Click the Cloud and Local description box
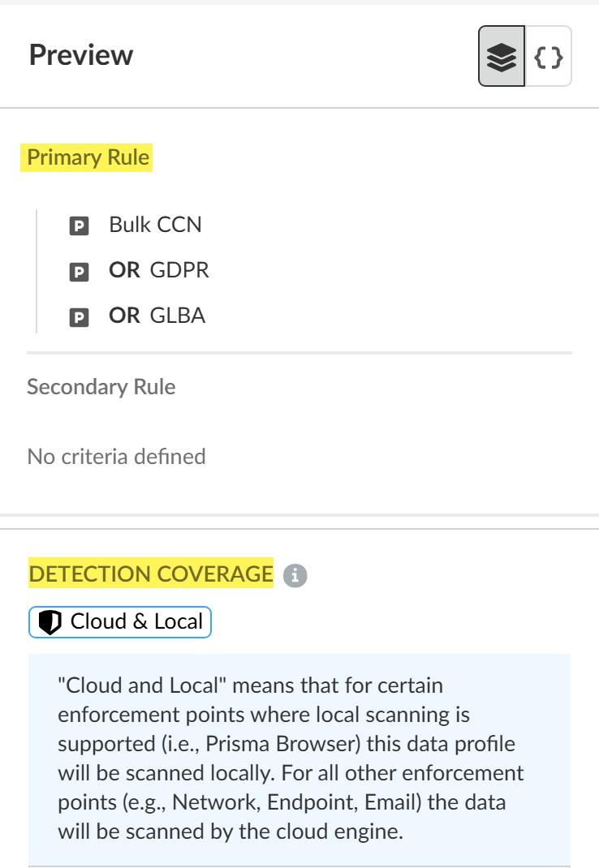Image resolution: width=599 pixels, height=868 pixels. pos(299,758)
